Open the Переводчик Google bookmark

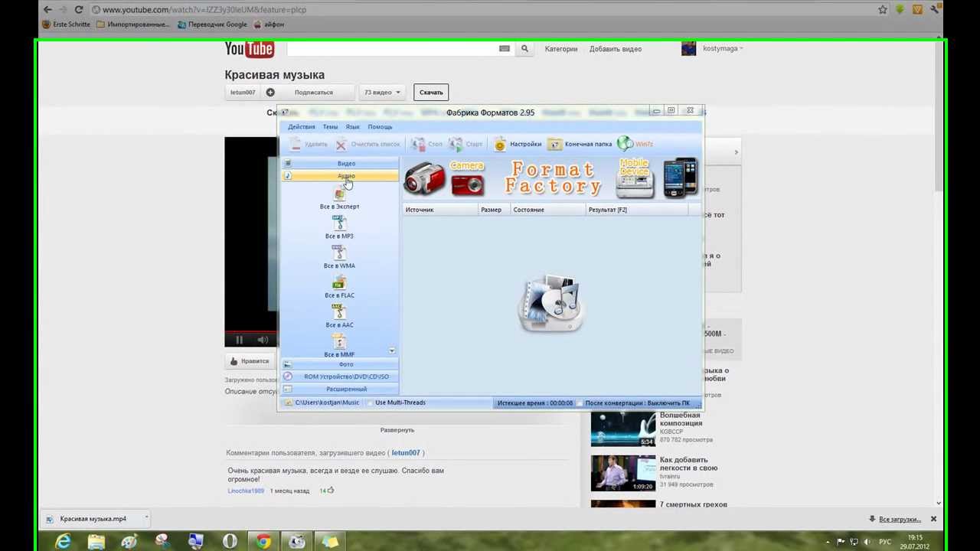click(x=212, y=24)
